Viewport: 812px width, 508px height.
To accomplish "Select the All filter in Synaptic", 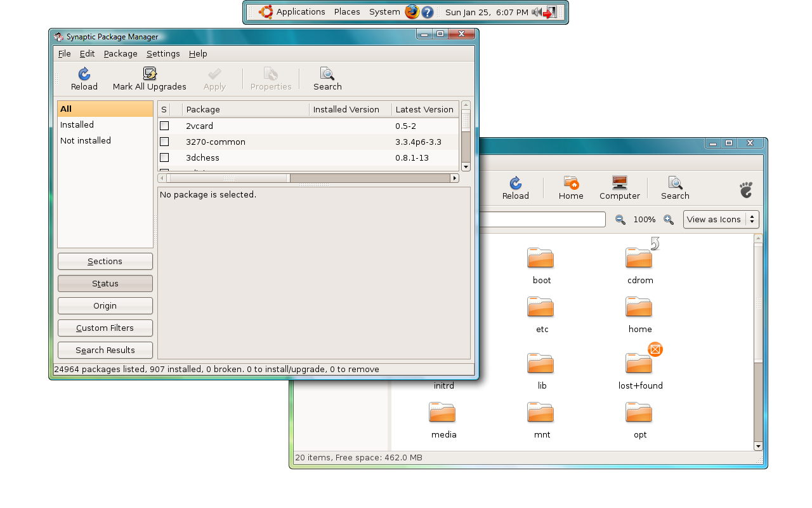I will click(105, 109).
